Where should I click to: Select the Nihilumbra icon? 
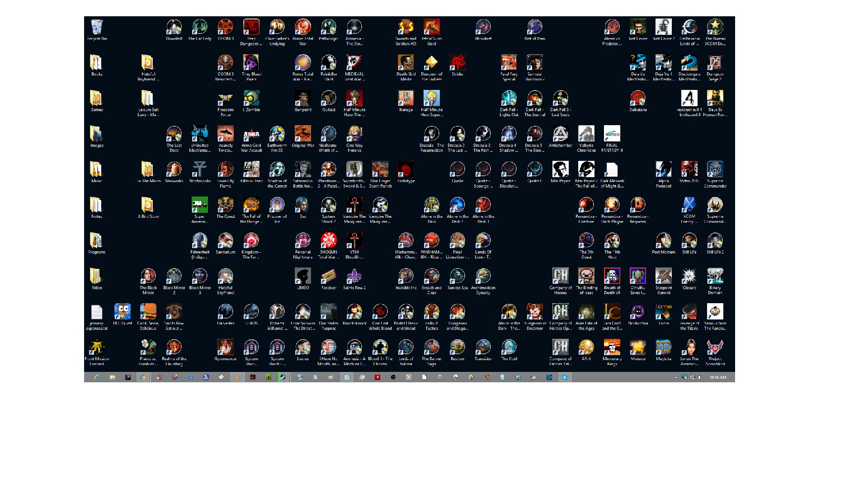[x=638, y=315]
